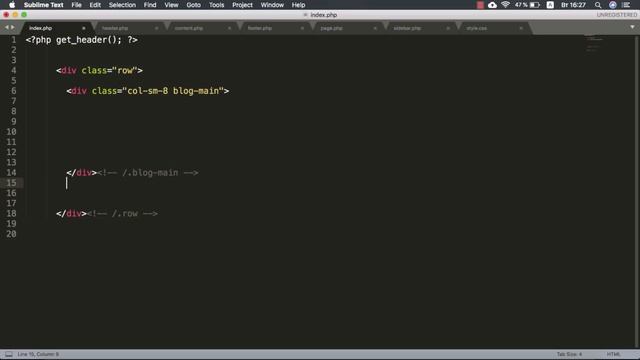The height and width of the screenshot is (360, 640).
Task: Click the vertical scrollbar of the editor
Action: tap(636, 192)
